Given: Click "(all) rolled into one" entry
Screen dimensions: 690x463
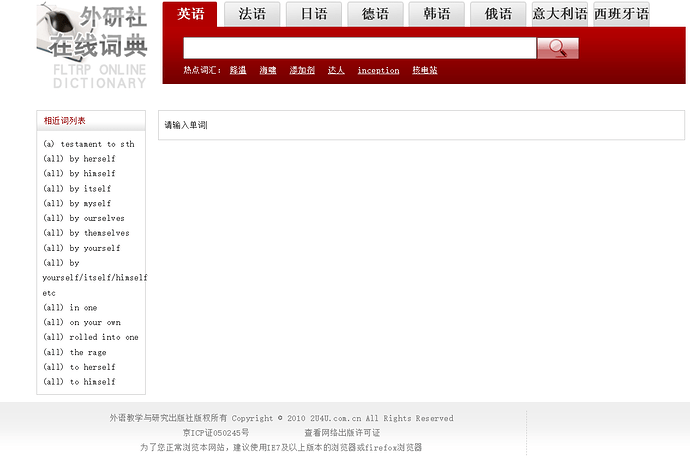Looking at the screenshot, I should tap(91, 337).
